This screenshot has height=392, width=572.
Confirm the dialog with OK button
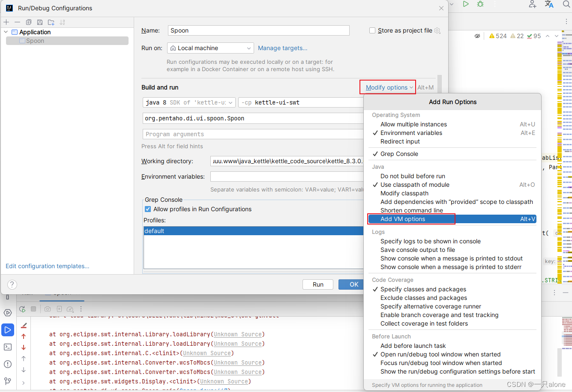[351, 284]
